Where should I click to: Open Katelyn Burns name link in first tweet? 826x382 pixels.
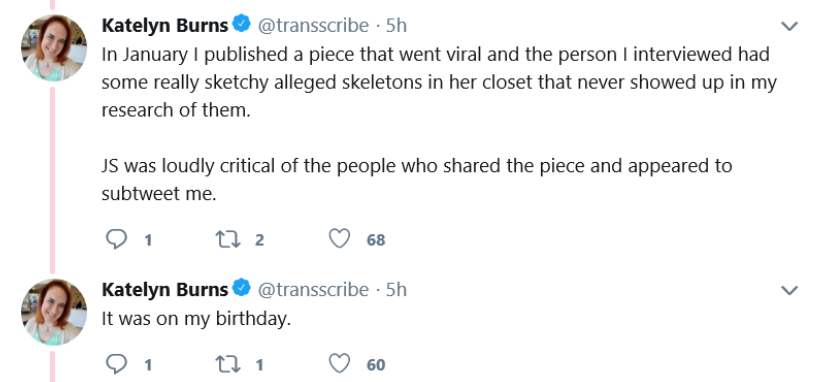pyautogui.click(x=165, y=25)
